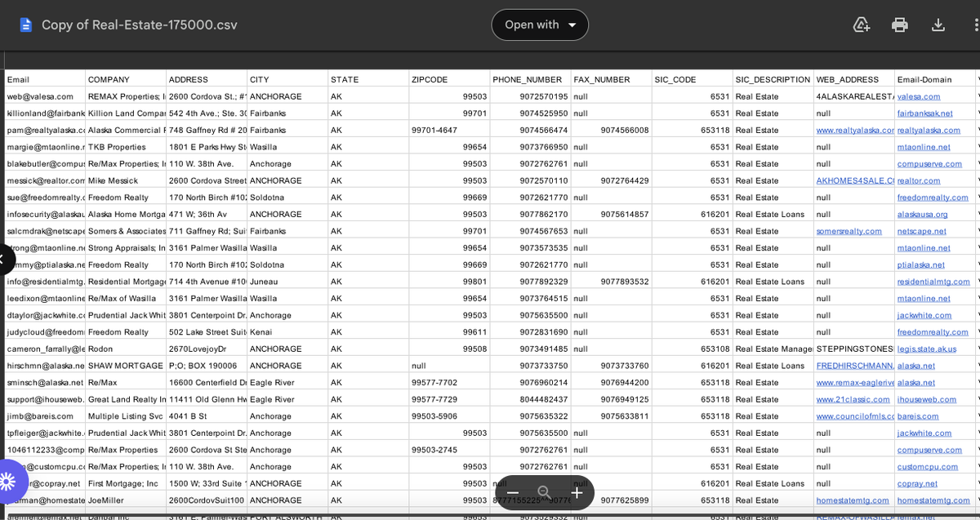
Task: Open the residentialmtg.com link
Action: click(x=933, y=282)
